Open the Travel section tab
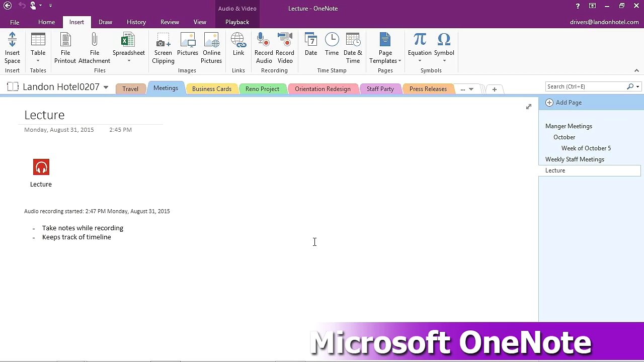The width and height of the screenshot is (644, 362). 130,89
